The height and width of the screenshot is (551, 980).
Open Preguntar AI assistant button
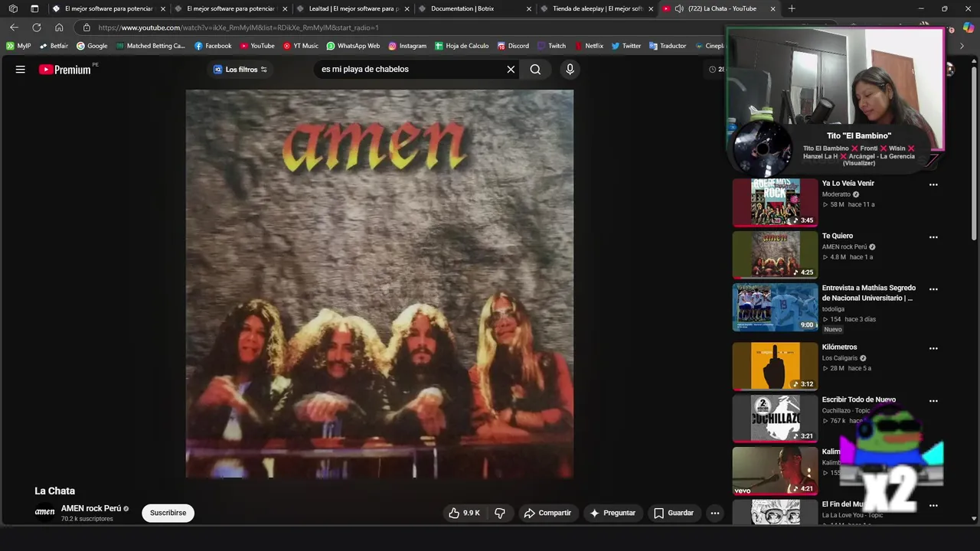(612, 513)
